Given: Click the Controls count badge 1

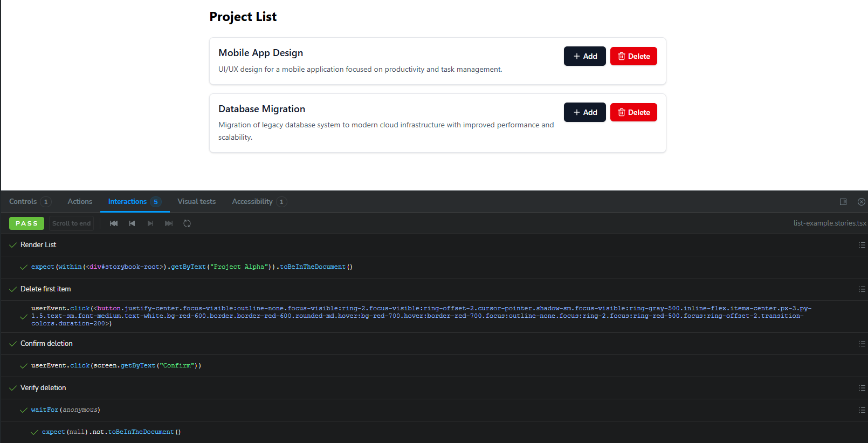Looking at the screenshot, I should coord(46,202).
